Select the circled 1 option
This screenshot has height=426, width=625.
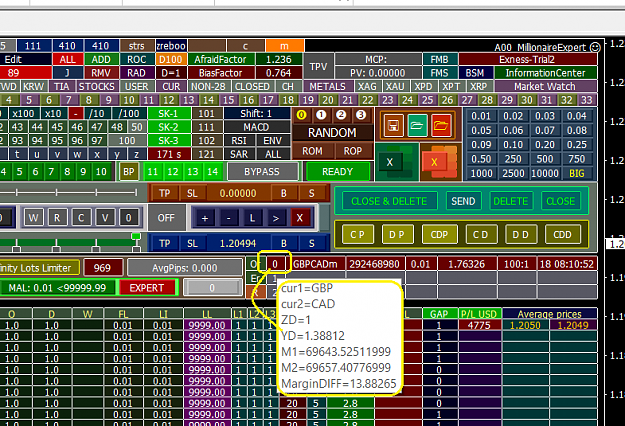(x=321, y=115)
